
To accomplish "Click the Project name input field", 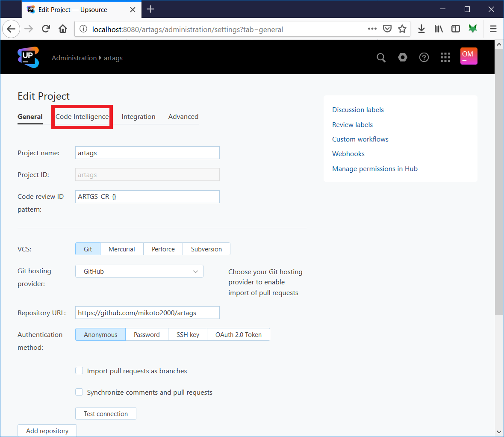I will pos(147,153).
